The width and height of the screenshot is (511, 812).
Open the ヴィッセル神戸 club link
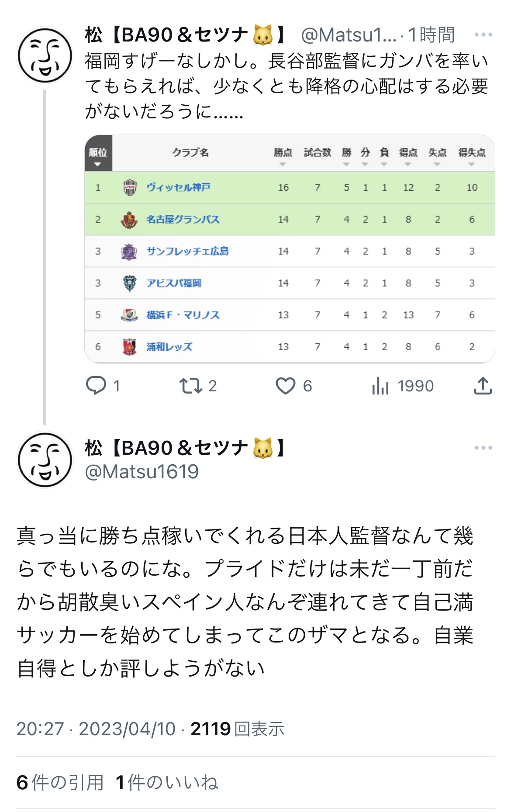point(178,187)
